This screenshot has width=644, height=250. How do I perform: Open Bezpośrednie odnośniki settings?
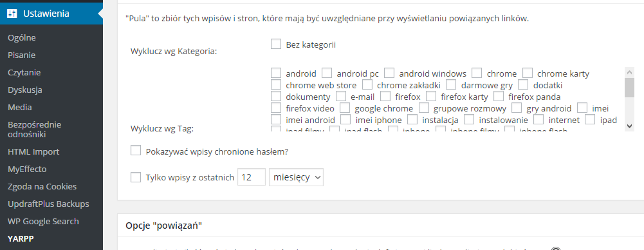pyautogui.click(x=34, y=129)
